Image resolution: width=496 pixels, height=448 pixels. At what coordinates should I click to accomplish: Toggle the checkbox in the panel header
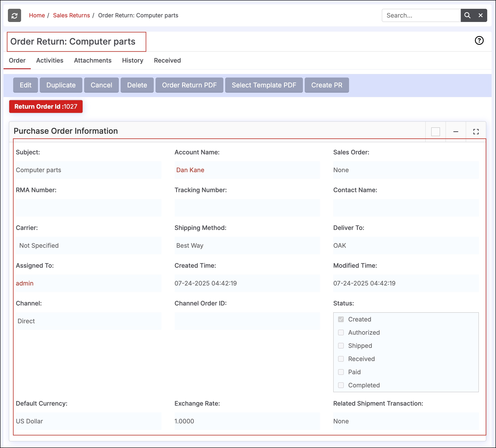point(435,132)
